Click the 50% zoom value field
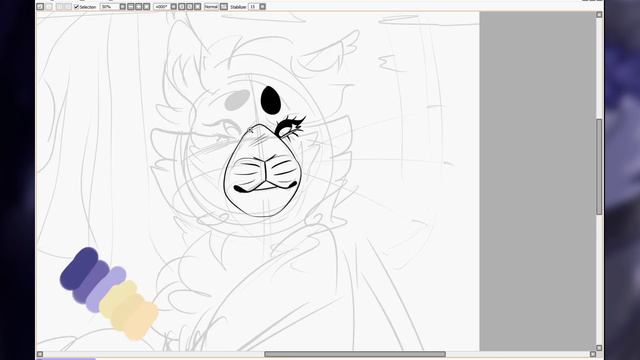Screen dimensions: 640x360 [x=109, y=7]
